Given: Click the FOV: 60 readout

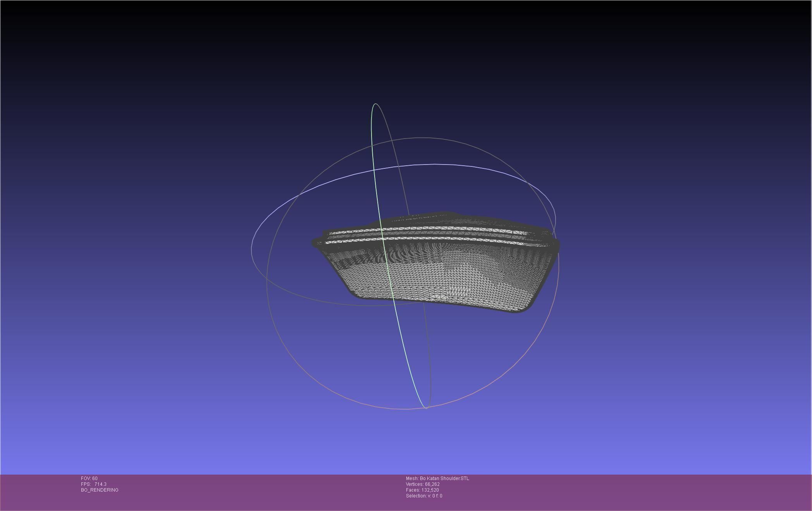Looking at the screenshot, I should point(89,478).
